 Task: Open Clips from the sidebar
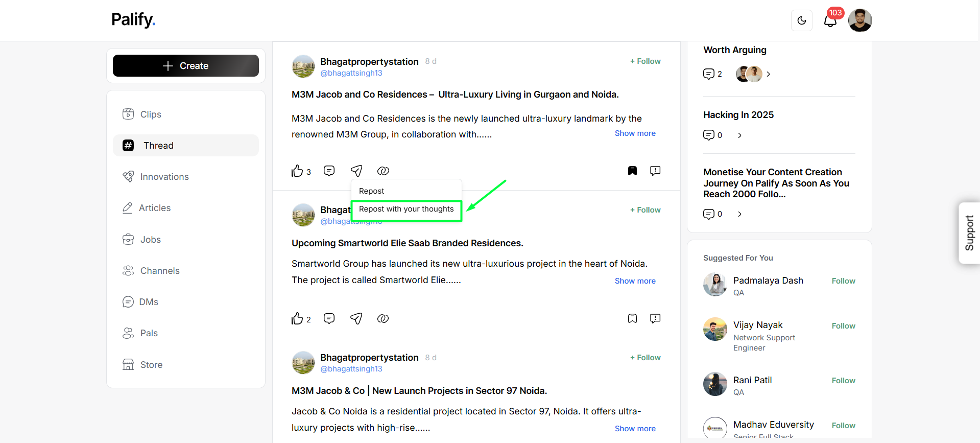186,114
